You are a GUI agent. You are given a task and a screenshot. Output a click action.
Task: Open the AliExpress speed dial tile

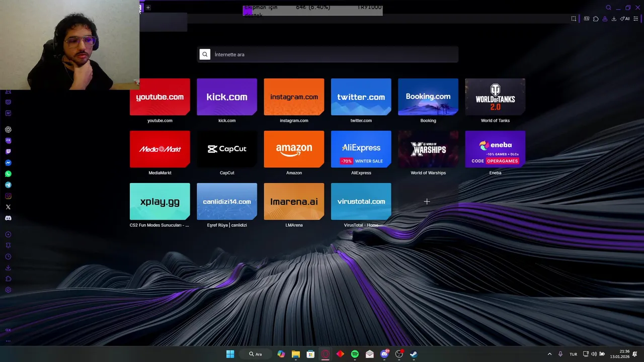[x=361, y=149]
